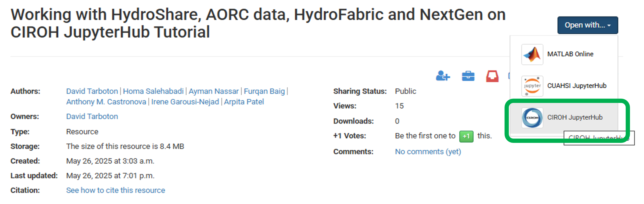Choose MATLAB Online from the menu
Image resolution: width=644 pixels, height=204 pixels.
pyautogui.click(x=570, y=54)
